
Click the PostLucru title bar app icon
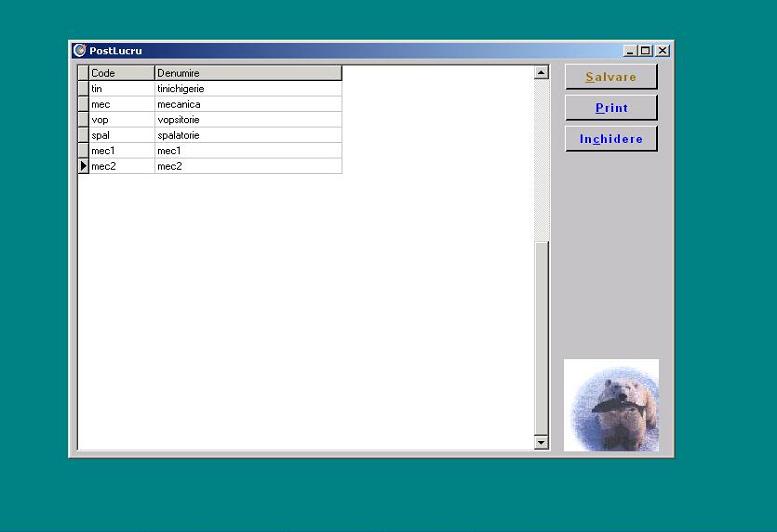[x=79, y=50]
